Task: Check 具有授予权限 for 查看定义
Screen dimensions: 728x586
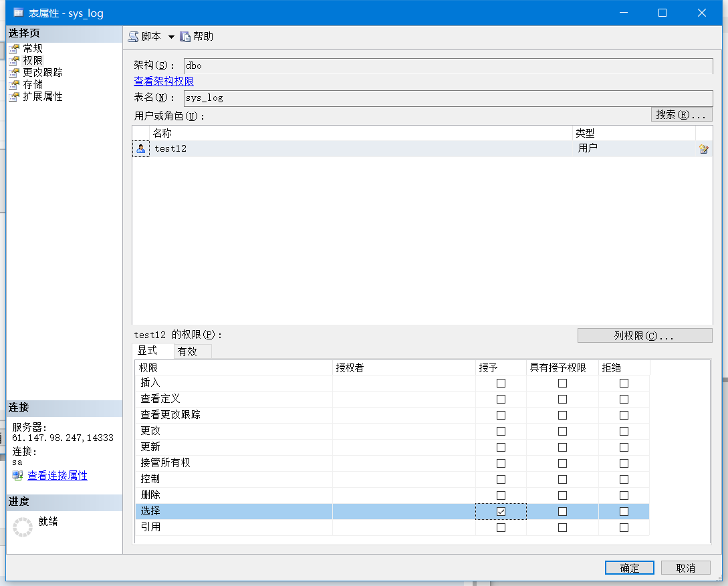Action: pos(562,400)
